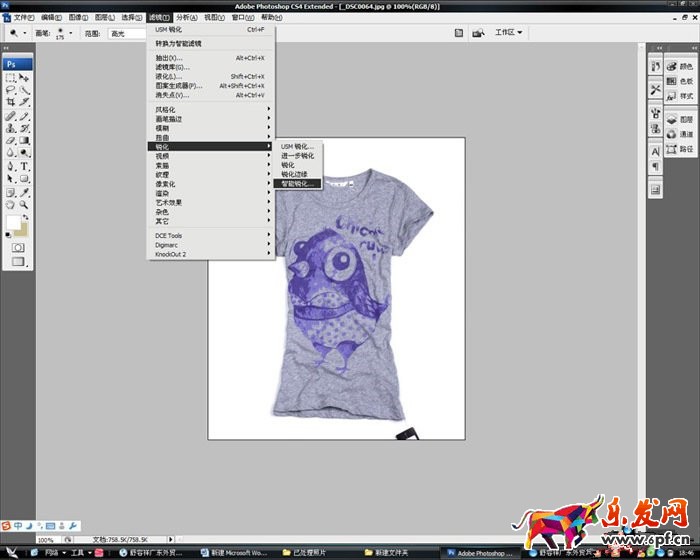The width and height of the screenshot is (700, 560).
Task: Click the foreground color swatch
Action: tap(14, 222)
